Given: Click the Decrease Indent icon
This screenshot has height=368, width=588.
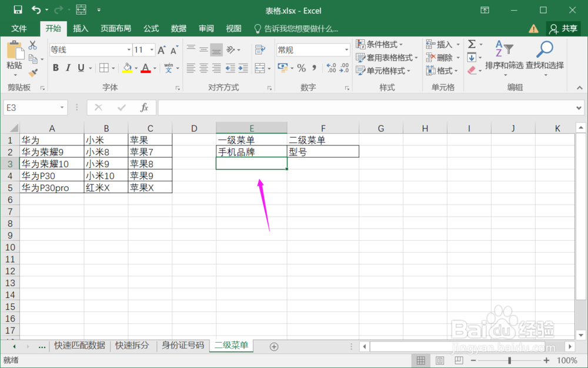Looking at the screenshot, I should 230,68.
